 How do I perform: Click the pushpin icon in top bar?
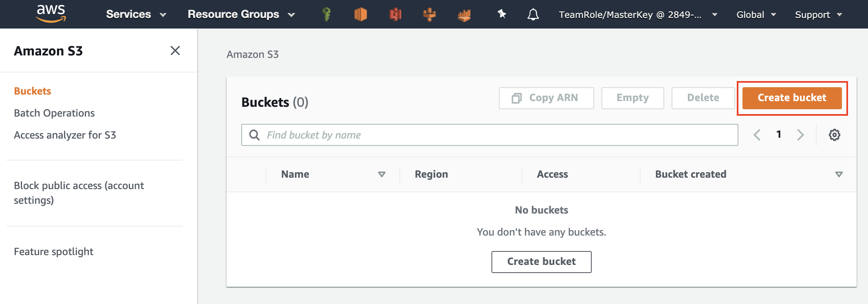coord(502,14)
